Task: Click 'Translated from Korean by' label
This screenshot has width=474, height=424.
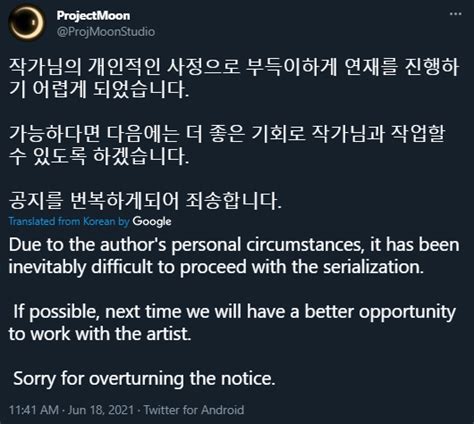Action: click(x=69, y=221)
